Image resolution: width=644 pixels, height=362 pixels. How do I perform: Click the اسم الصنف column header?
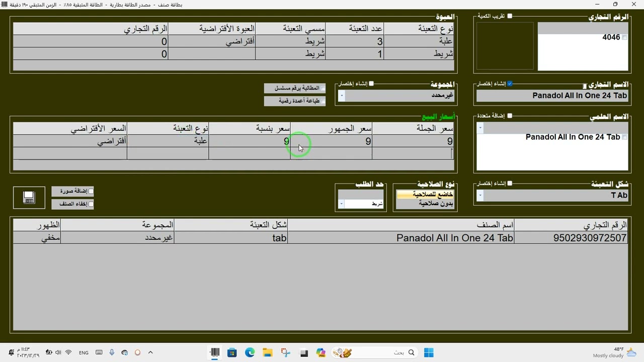401,225
